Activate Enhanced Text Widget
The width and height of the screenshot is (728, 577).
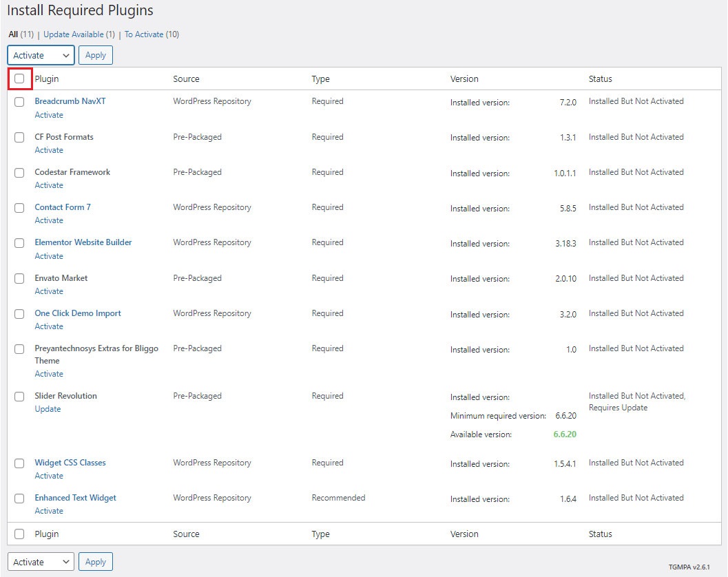coord(49,511)
